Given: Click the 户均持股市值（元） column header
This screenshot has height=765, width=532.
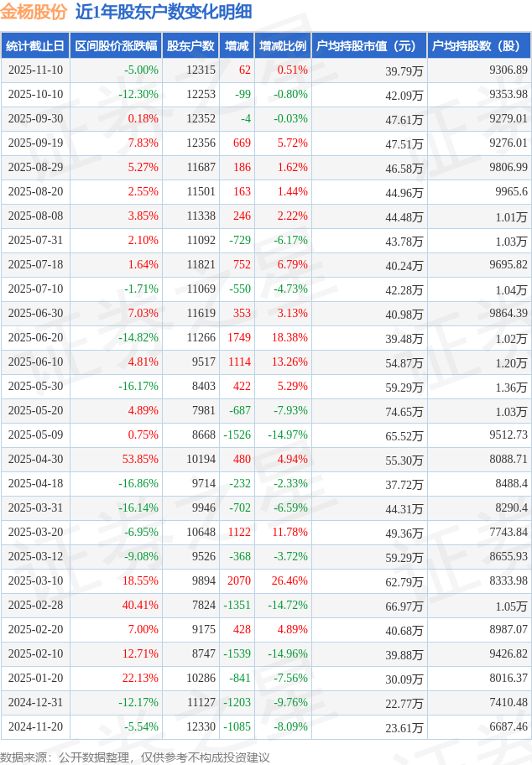Looking at the screenshot, I should click(x=369, y=46).
